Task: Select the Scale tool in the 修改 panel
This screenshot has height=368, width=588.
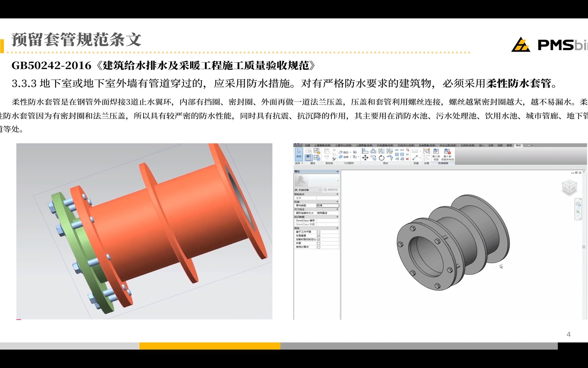Action: coord(402,154)
